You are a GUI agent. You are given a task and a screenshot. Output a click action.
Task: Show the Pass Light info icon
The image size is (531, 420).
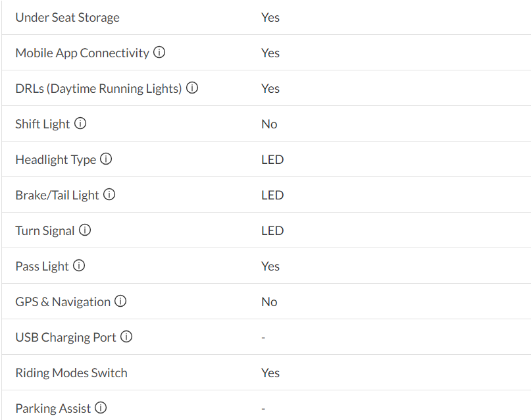[79, 266]
